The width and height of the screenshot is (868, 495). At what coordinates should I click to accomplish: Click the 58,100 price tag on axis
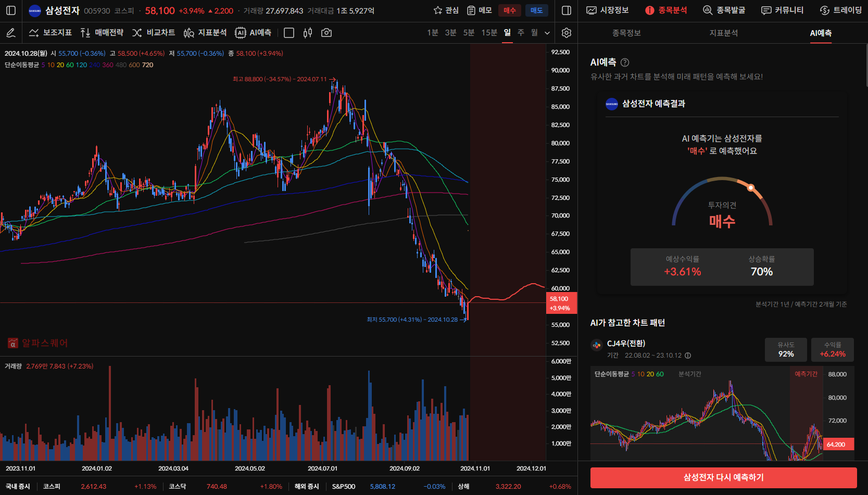click(561, 303)
